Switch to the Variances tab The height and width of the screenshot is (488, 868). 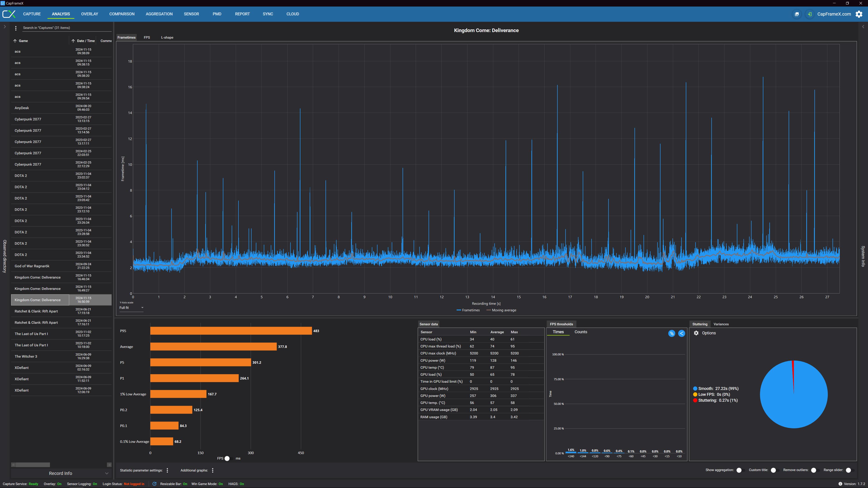(x=721, y=324)
